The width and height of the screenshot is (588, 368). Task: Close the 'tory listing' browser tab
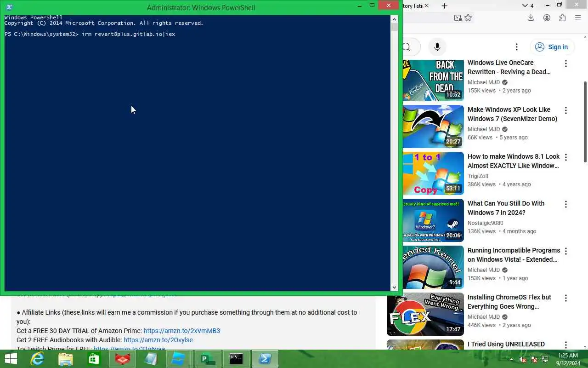click(427, 6)
